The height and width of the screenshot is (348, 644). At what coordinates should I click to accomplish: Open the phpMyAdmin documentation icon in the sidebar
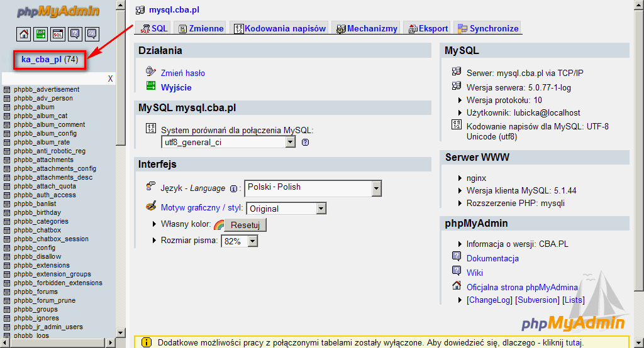(75, 34)
